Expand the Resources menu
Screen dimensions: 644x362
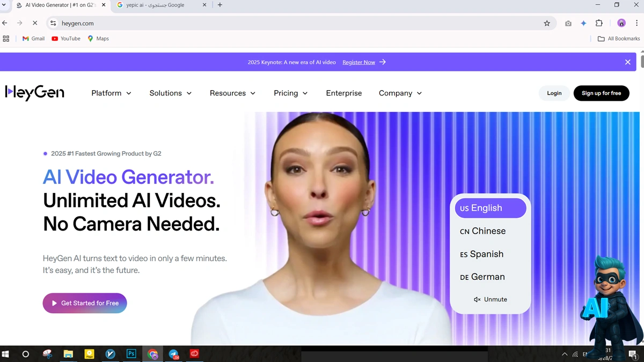pyautogui.click(x=232, y=93)
